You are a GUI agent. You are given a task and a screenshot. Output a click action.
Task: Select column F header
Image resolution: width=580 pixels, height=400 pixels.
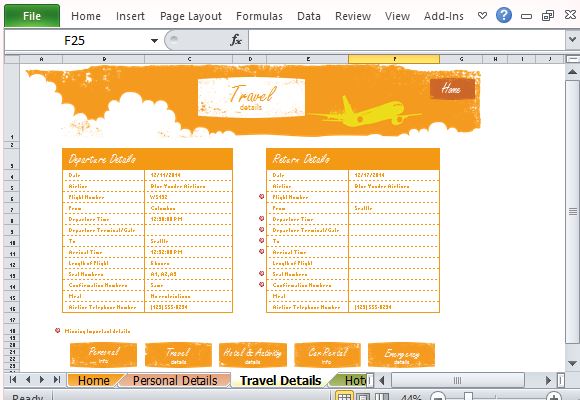point(394,59)
